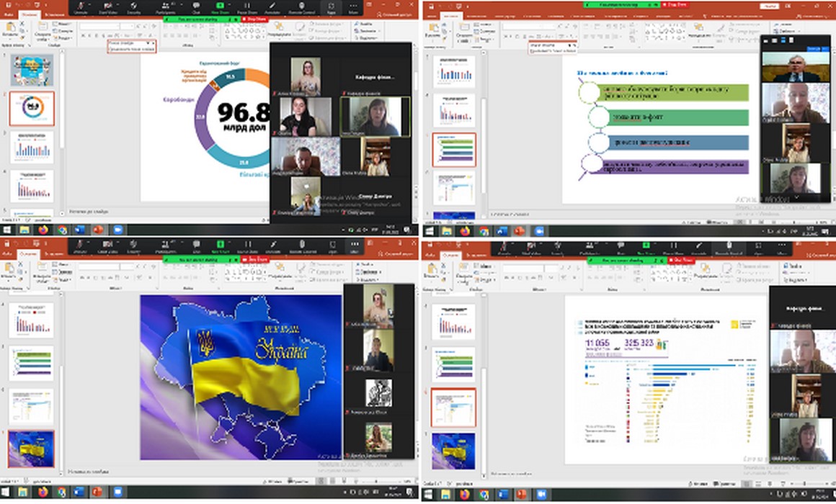Click Firefox taskbar icon below the 96.8 chart window
836x504 pixels.
coord(43,230)
